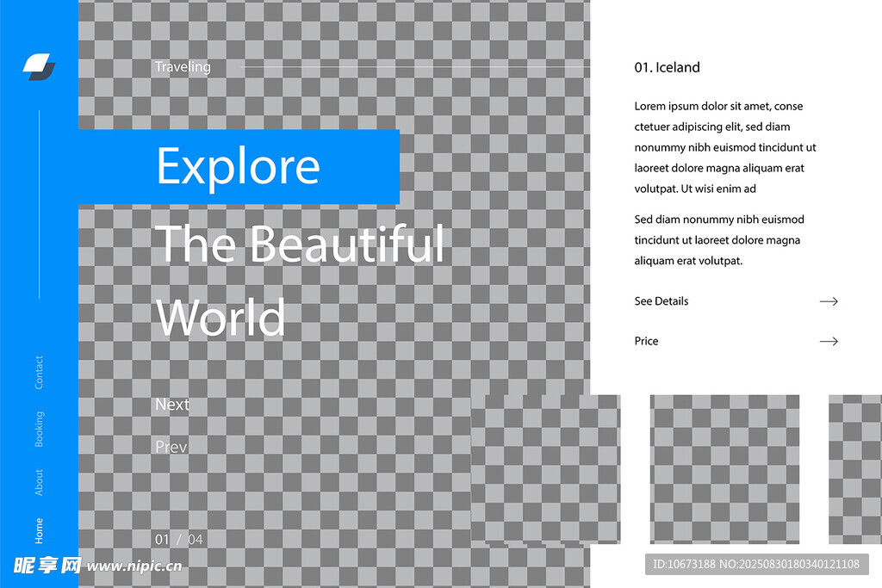
Task: Click the Price text link
Action: [x=646, y=342]
